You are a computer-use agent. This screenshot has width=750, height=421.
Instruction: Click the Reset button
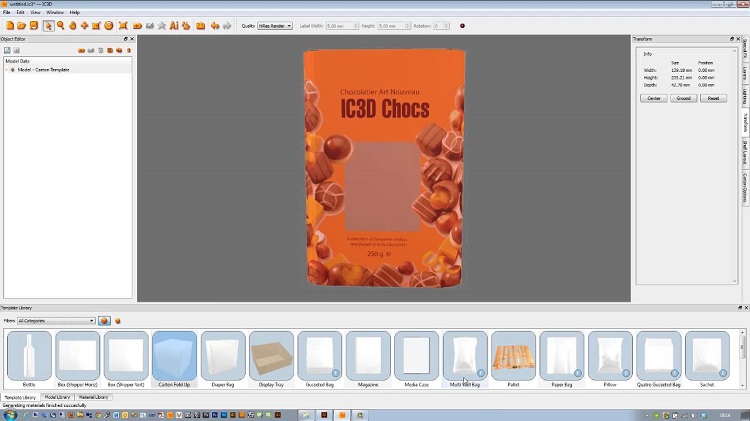(x=713, y=98)
